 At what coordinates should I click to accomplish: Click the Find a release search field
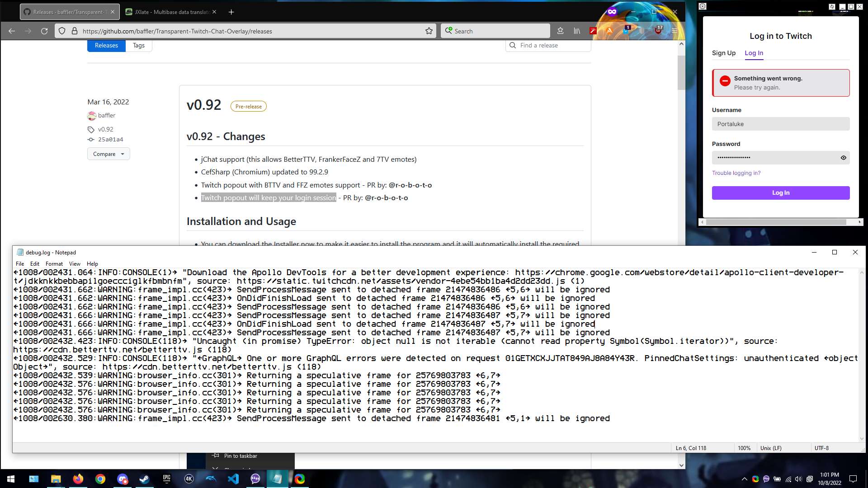click(x=548, y=45)
